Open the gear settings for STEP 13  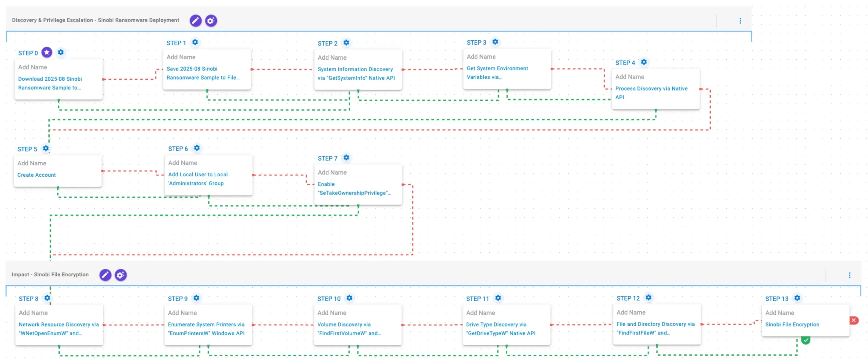(x=797, y=298)
